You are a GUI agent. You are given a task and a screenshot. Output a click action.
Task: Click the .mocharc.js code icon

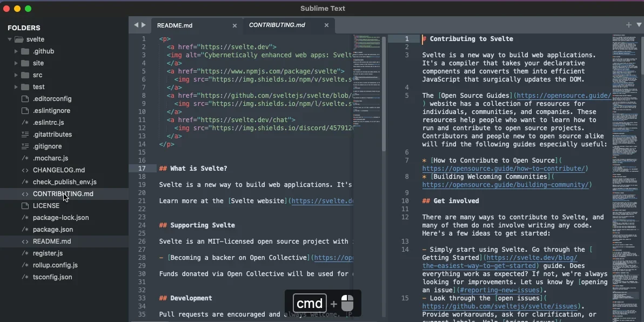(25, 158)
